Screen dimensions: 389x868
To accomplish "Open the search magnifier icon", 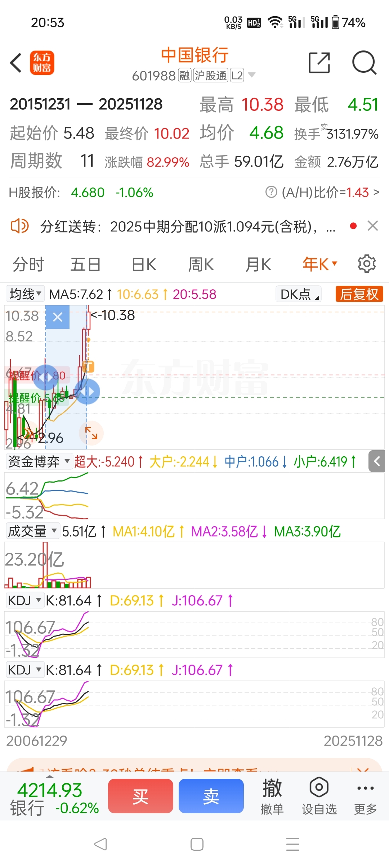I will point(364,63).
